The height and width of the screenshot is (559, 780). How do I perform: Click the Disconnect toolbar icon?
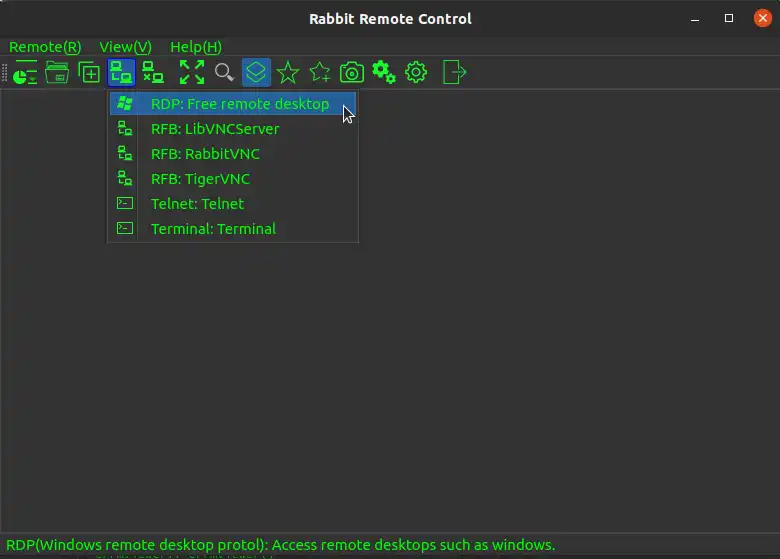pos(153,73)
